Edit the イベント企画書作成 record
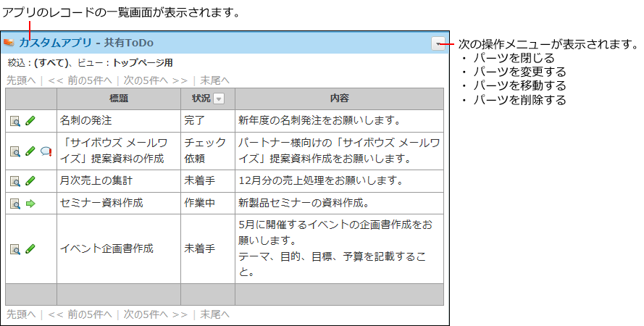Image resolution: width=644 pixels, height=326 pixels. 30,249
